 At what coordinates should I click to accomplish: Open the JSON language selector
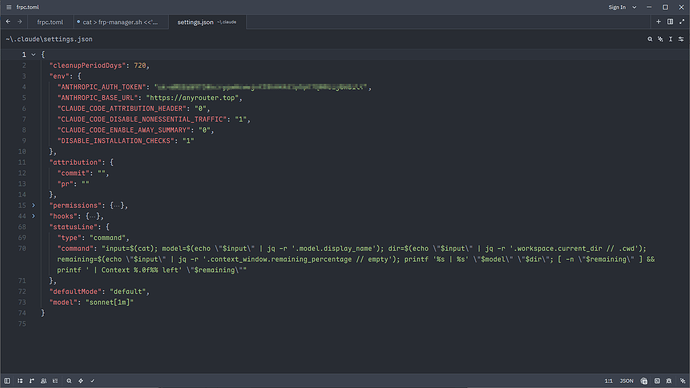[627, 381]
